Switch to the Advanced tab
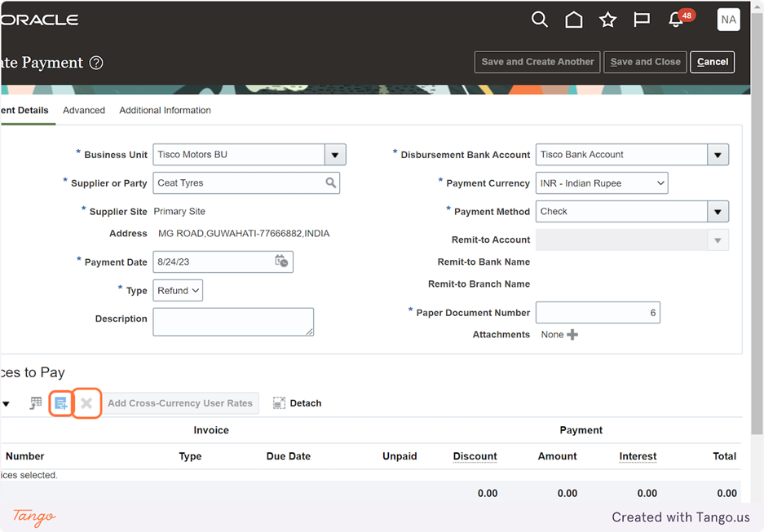 84,110
